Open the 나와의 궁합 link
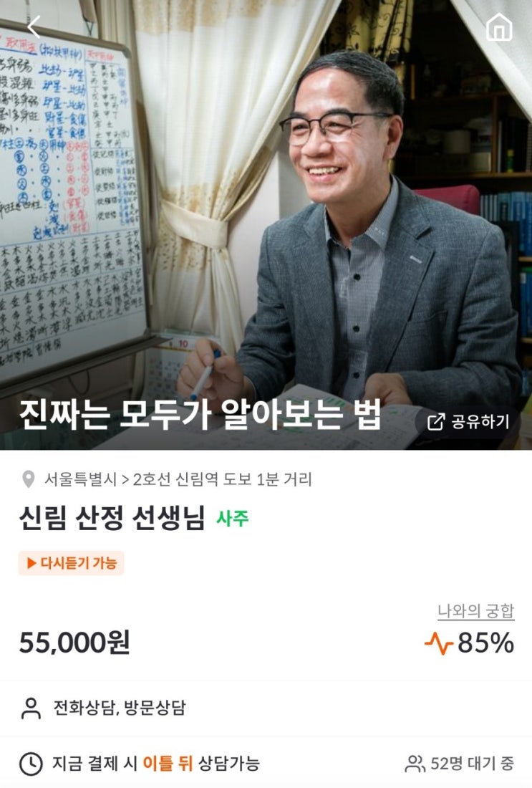The height and width of the screenshot is (788, 532). coord(475,611)
